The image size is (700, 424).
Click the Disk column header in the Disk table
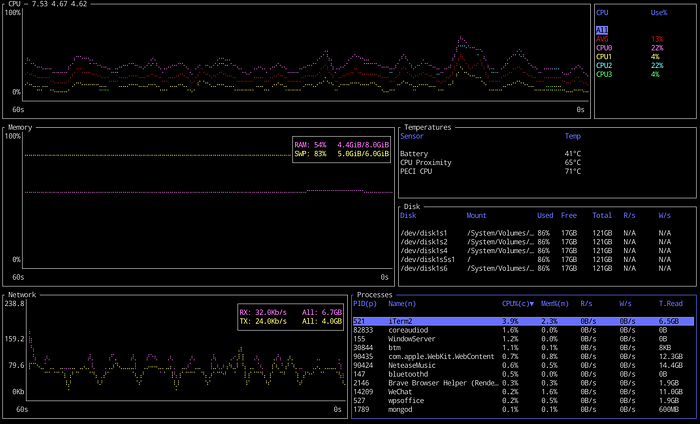[x=408, y=216]
